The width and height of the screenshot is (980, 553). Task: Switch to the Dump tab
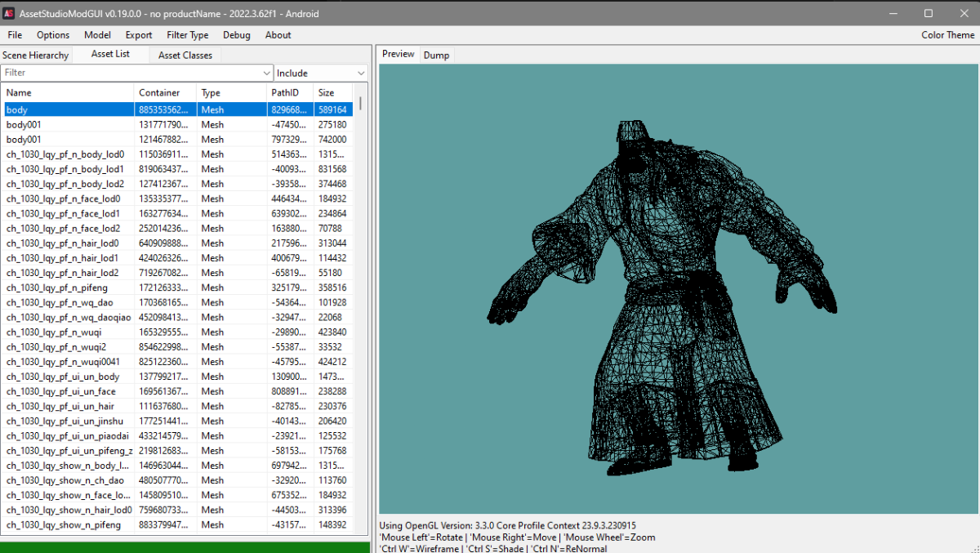436,56
